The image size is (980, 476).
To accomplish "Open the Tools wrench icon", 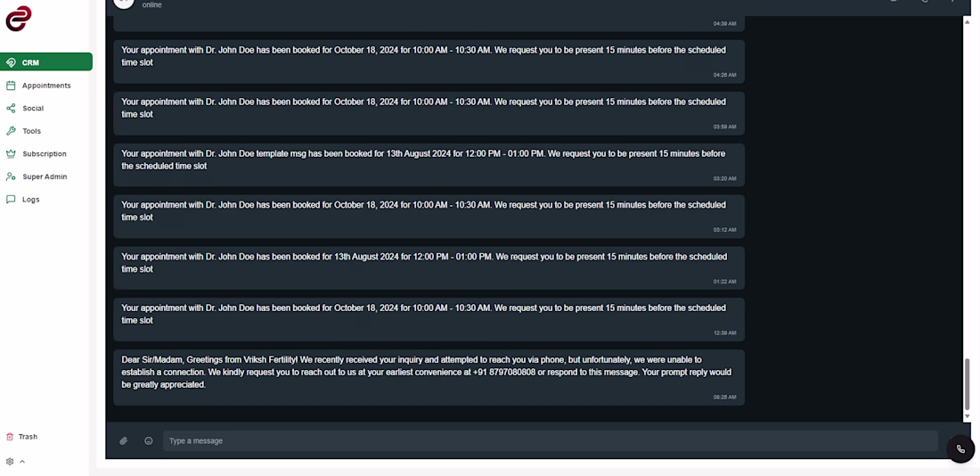I will (x=11, y=131).
